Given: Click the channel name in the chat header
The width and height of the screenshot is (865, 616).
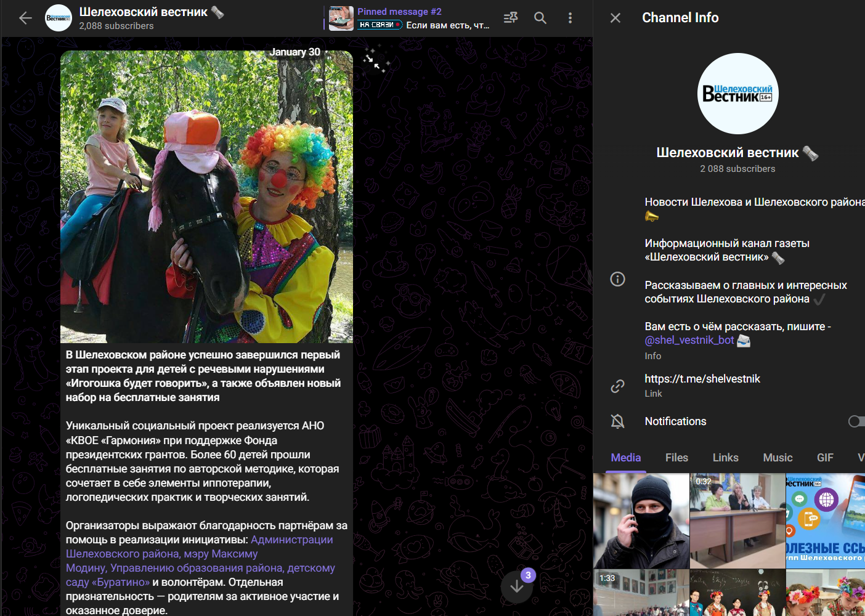Looking at the screenshot, I should pos(144,12).
